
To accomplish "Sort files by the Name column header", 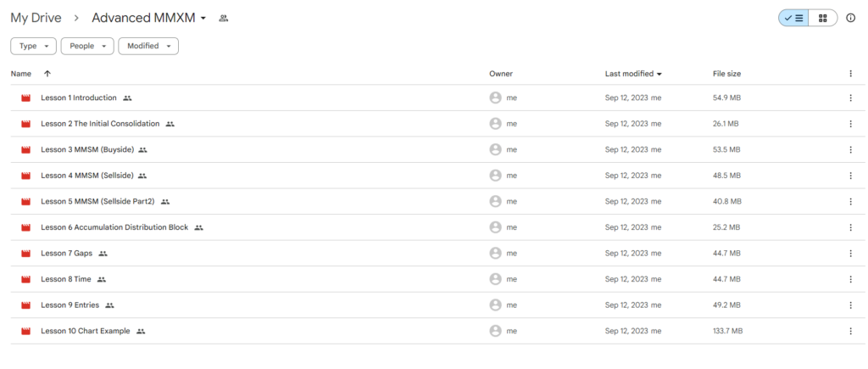I will (21, 74).
